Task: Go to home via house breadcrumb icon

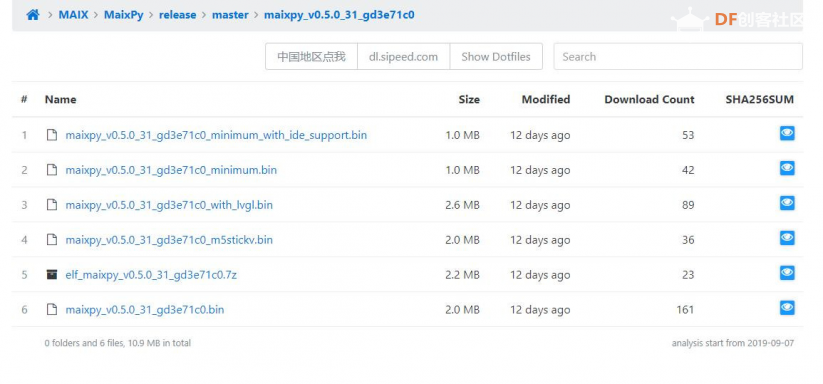Action: [33, 15]
